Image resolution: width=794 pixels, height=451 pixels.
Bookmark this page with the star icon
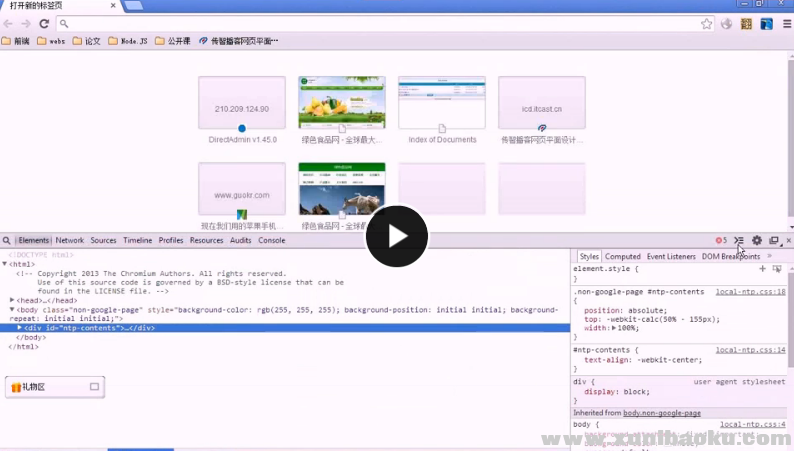coord(707,24)
